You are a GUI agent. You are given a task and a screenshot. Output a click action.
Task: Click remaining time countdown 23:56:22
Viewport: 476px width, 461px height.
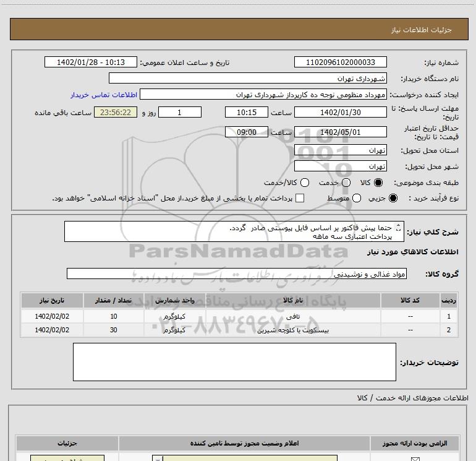[116, 112]
